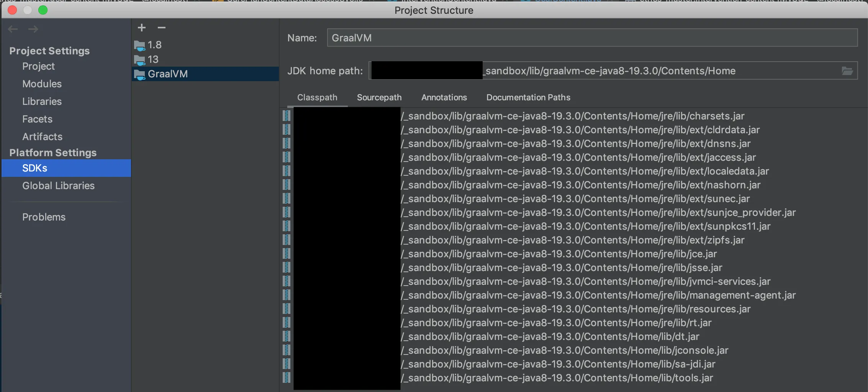
Task: Select the GraalVM SDK entry
Action: (205, 74)
